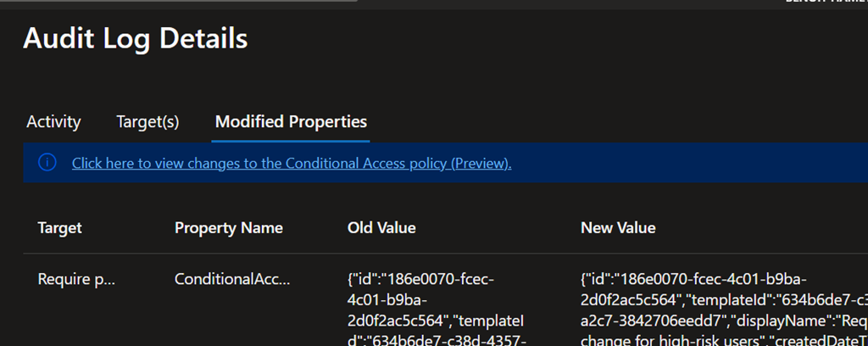Click the Audit Log Details heading

[x=135, y=38]
